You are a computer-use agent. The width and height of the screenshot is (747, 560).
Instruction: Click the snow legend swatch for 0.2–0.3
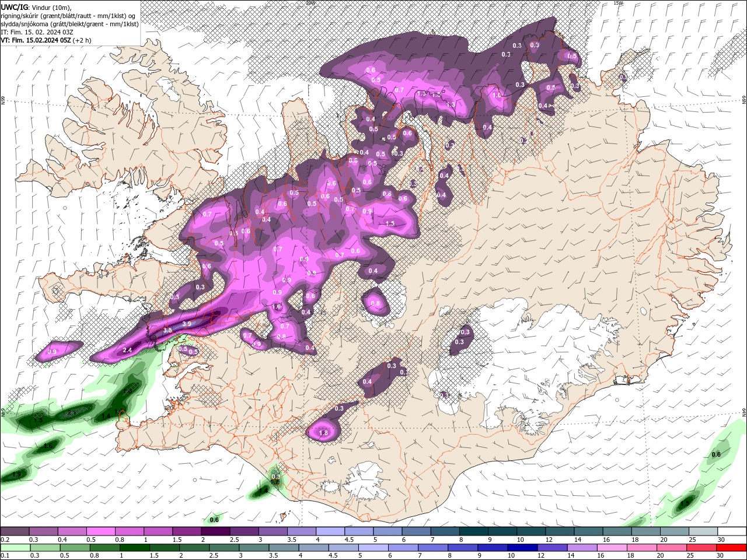click(x=15, y=531)
